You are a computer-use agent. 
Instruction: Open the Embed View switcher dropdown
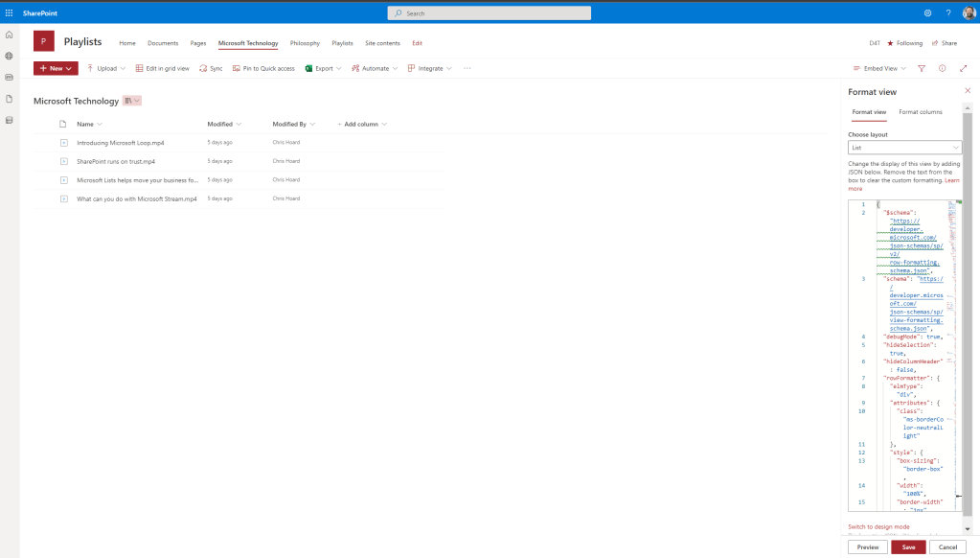pyautogui.click(x=879, y=69)
